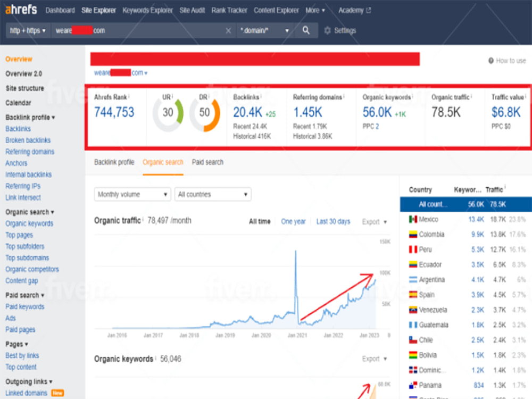This screenshot has width=532, height=399.
Task: Open Rank Tracker in top navigation
Action: 229,11
